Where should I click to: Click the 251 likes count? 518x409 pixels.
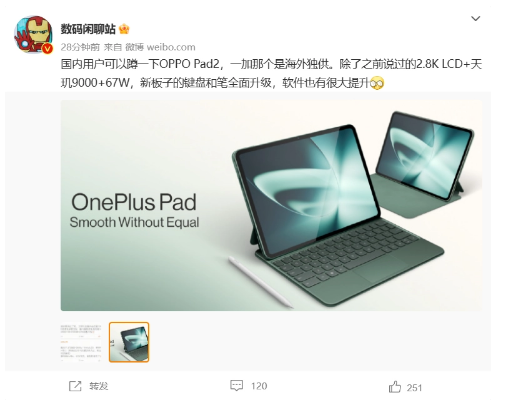(414, 387)
